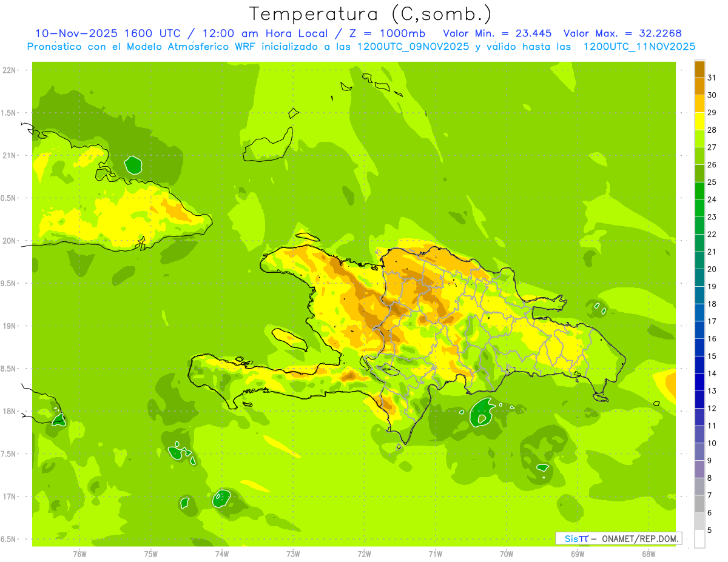Image resolution: width=728 pixels, height=562 pixels.
Task: Click the "69W" longitude axis label
Action: 578,554
